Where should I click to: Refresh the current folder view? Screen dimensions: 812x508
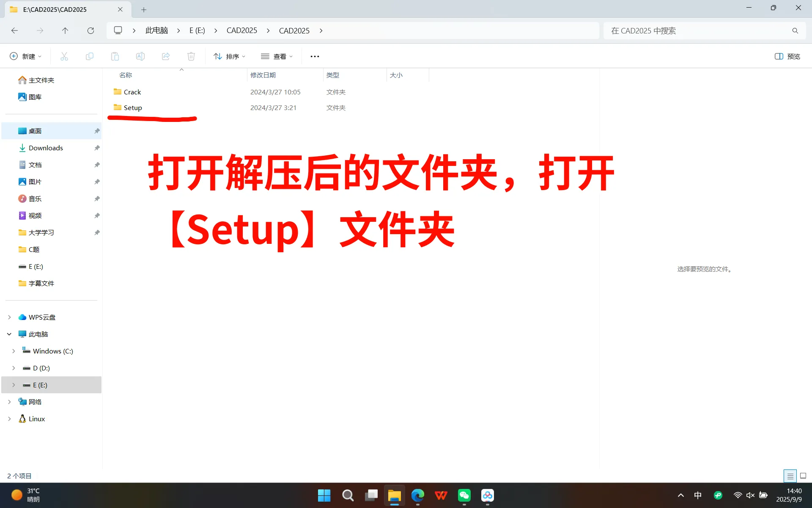[91, 30]
